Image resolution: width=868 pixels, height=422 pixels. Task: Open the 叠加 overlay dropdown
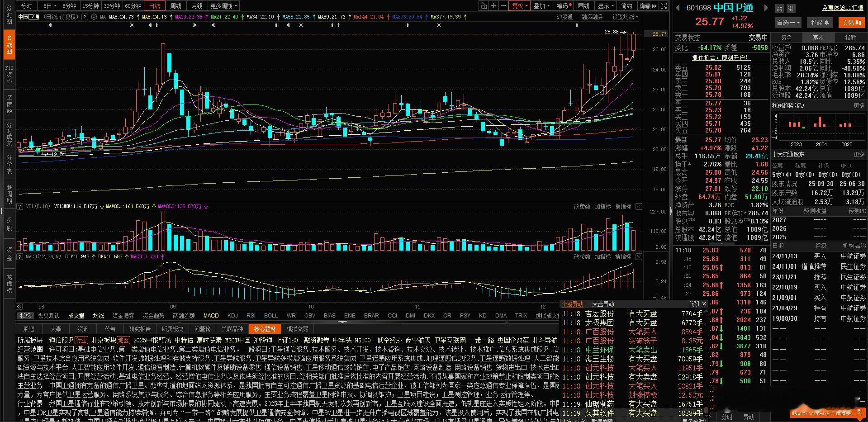point(541,6)
